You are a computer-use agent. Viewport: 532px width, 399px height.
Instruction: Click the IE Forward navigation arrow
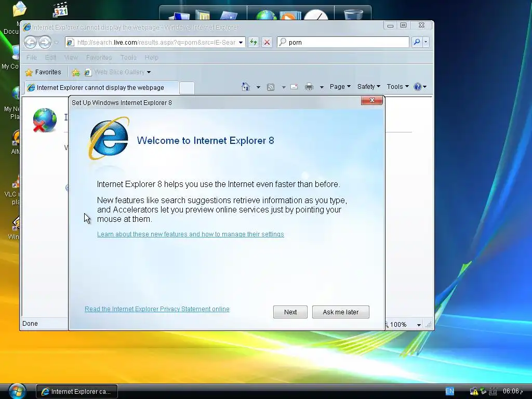click(45, 43)
